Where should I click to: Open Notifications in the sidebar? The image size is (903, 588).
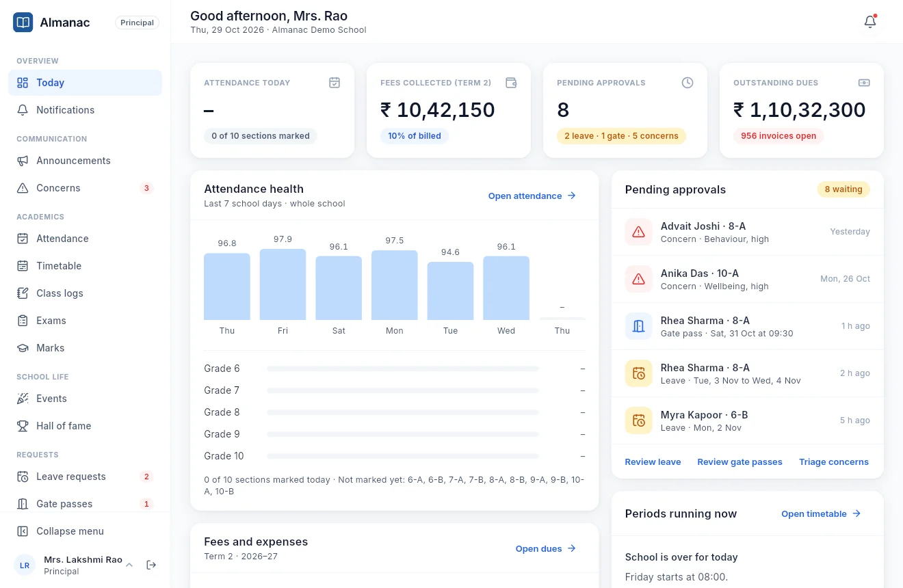click(85, 110)
